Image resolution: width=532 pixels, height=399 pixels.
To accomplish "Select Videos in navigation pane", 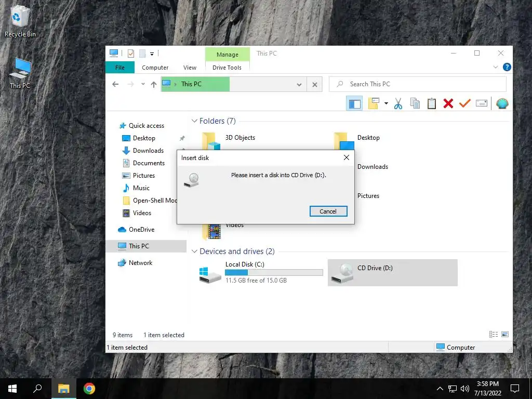I will coord(142,213).
